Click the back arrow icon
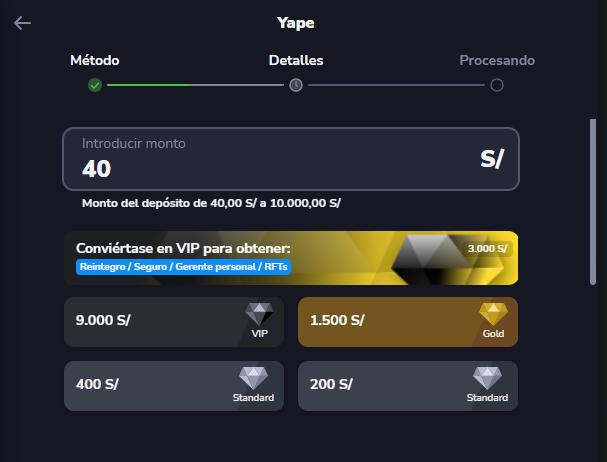The height and width of the screenshot is (462, 607). click(23, 23)
